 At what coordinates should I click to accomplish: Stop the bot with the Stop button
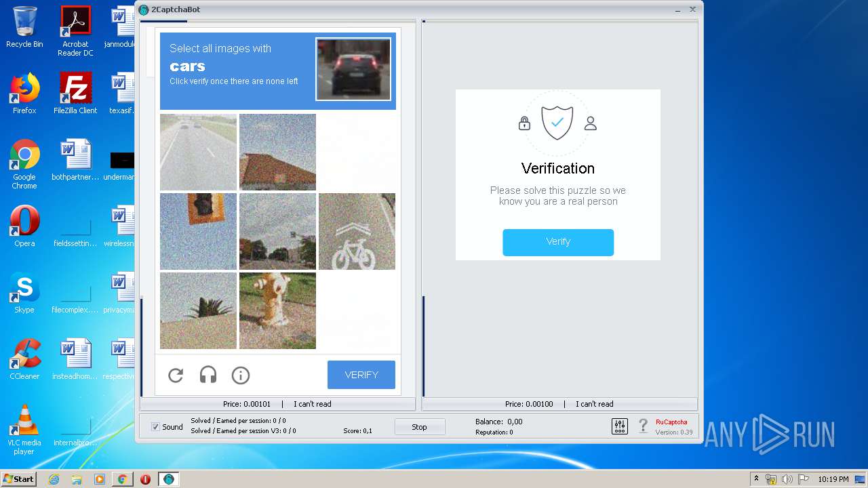[420, 427]
